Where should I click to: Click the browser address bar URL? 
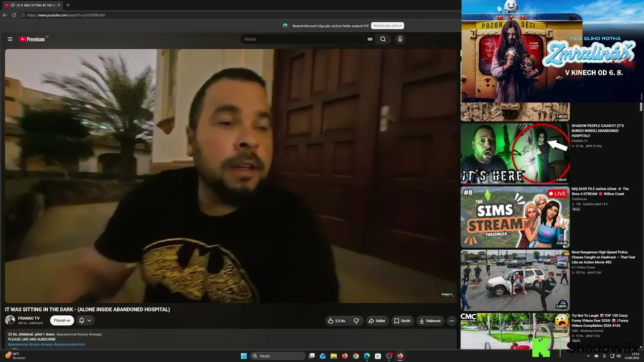click(66, 15)
